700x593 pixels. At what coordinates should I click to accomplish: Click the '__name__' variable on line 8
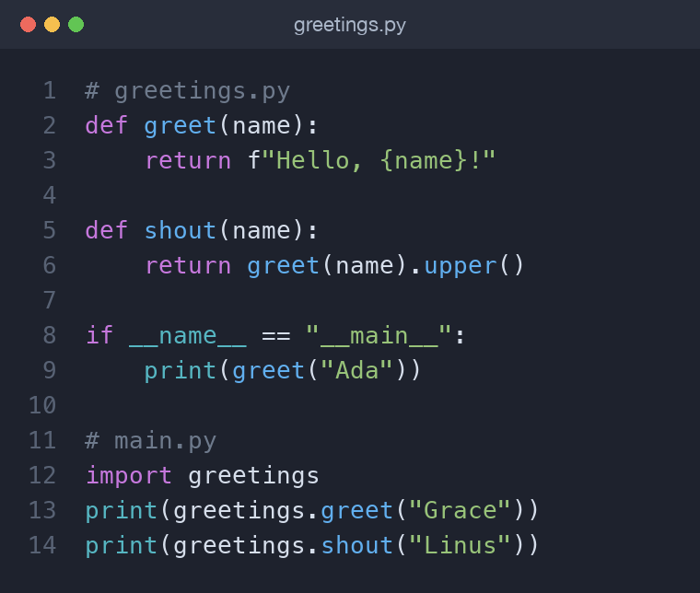coord(188,335)
